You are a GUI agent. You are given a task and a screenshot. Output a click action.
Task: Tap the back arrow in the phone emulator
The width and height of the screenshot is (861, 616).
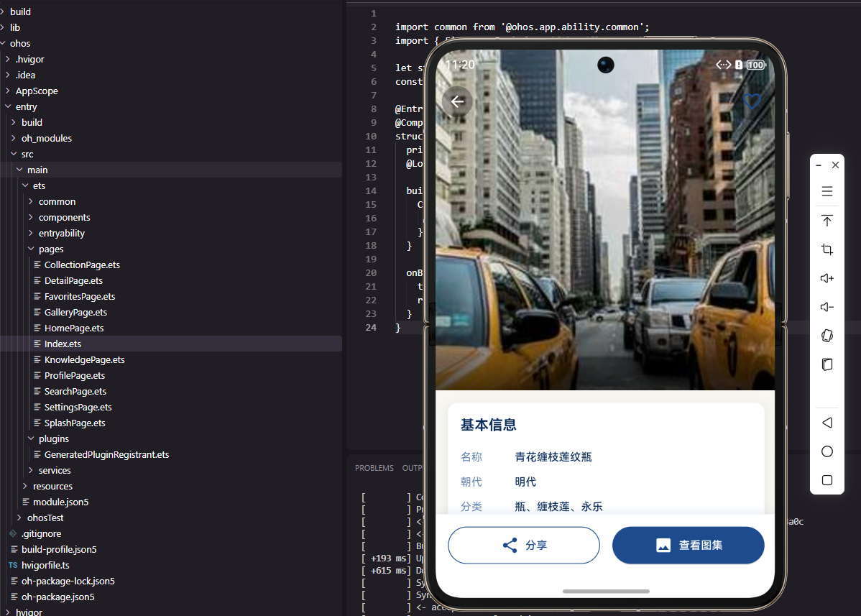[457, 101]
